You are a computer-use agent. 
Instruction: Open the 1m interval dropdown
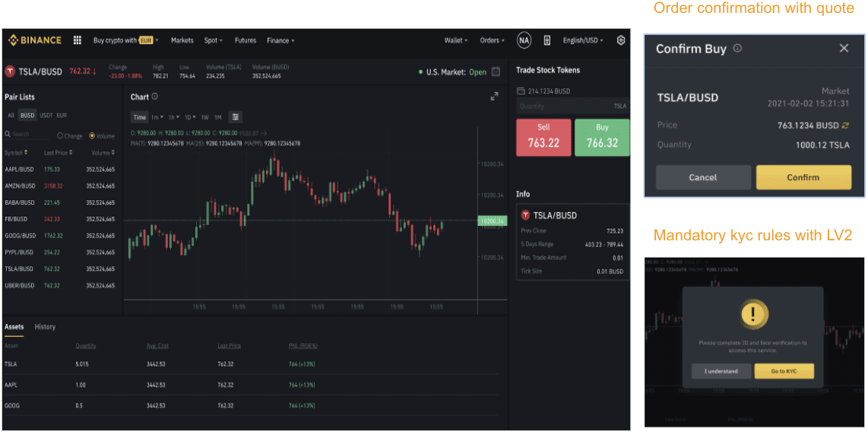click(157, 117)
